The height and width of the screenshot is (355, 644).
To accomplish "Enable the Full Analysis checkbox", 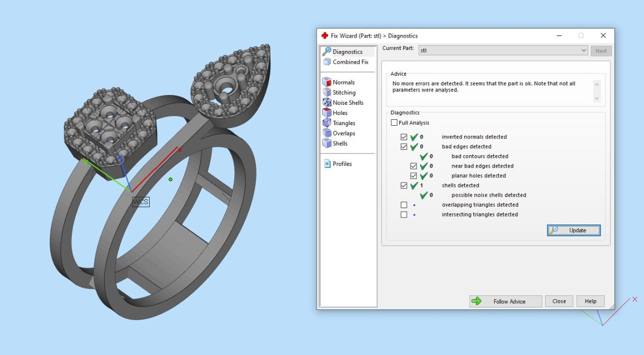I will (x=394, y=123).
